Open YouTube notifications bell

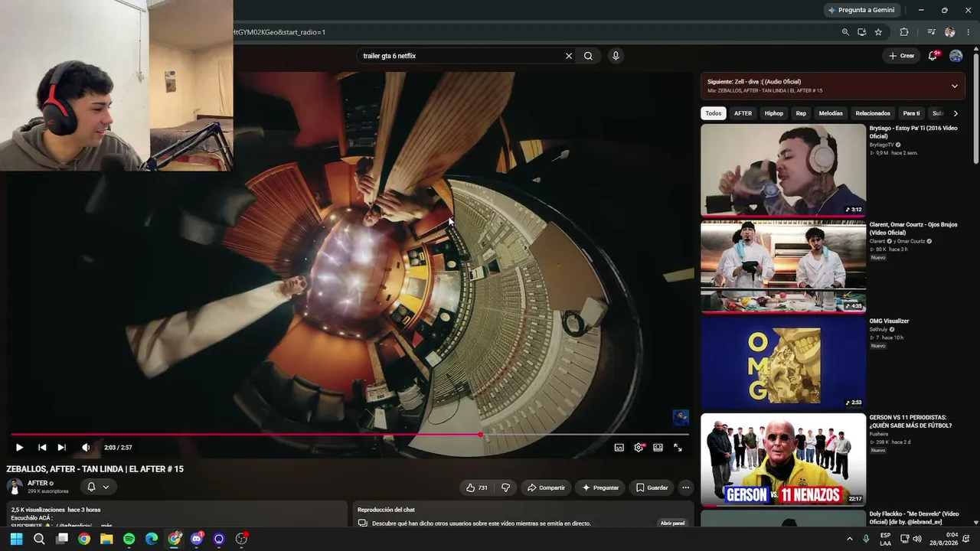[x=933, y=56]
